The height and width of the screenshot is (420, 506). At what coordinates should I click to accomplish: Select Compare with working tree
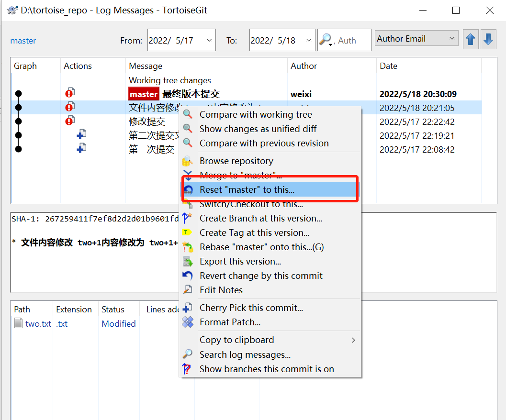point(270,114)
